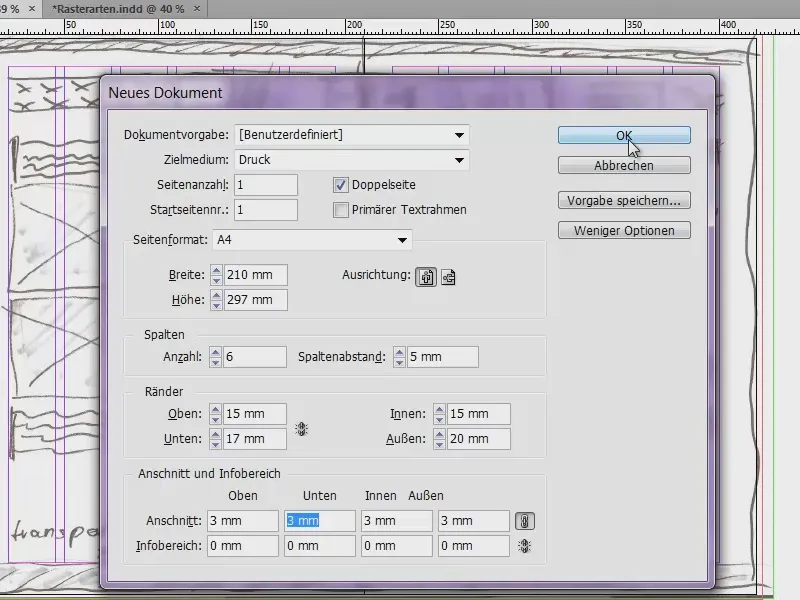
Task: Open the Zielmedium dropdown
Action: (352, 160)
